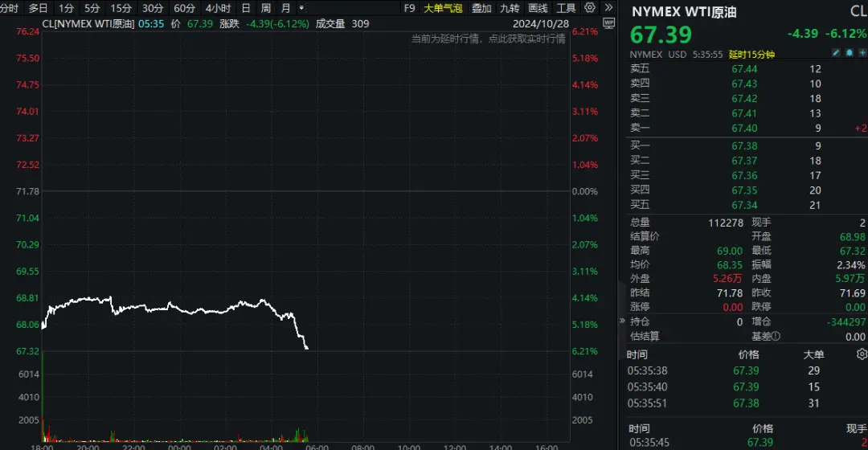Click the F9 button in the toolbar
Viewport: 868px width, 450px height.
tap(409, 8)
